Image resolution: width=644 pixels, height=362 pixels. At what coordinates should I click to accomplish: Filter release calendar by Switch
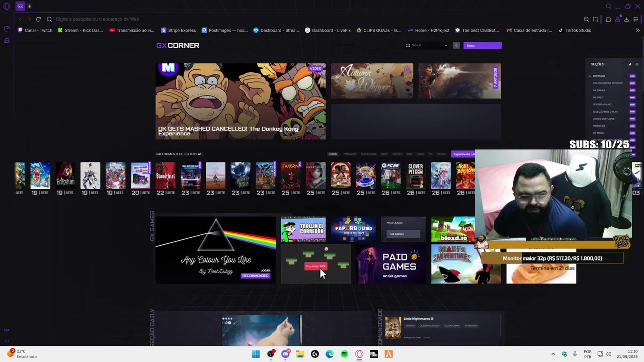pyautogui.click(x=397, y=154)
